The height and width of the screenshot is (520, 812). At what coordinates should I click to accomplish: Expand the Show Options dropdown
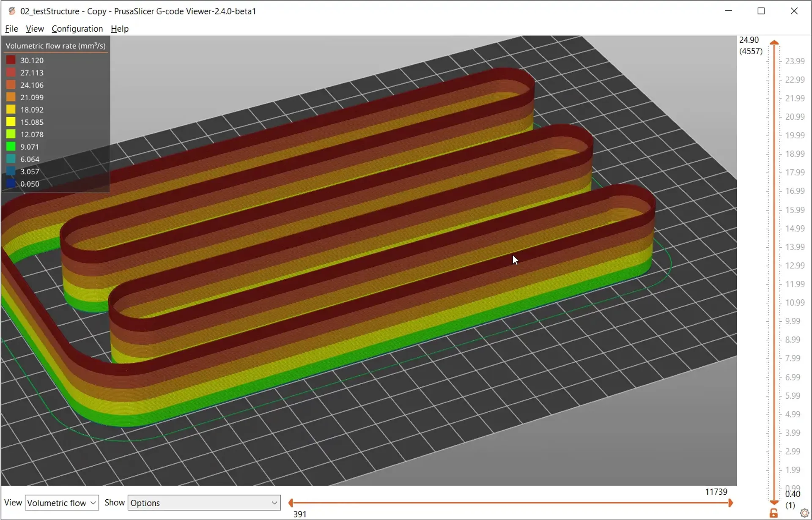[204, 503]
